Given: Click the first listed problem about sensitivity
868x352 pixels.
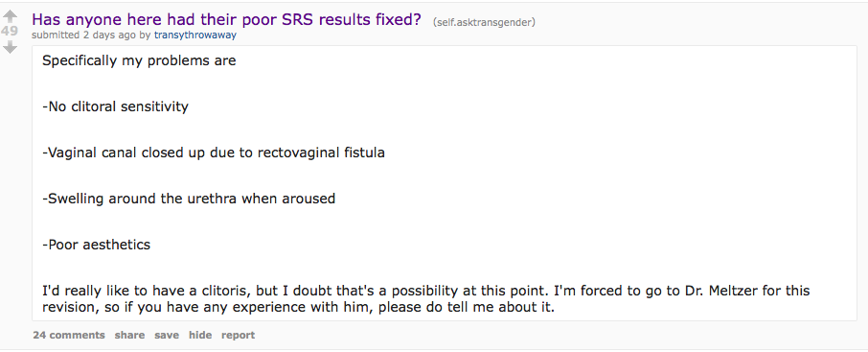Looking at the screenshot, I should click(115, 106).
